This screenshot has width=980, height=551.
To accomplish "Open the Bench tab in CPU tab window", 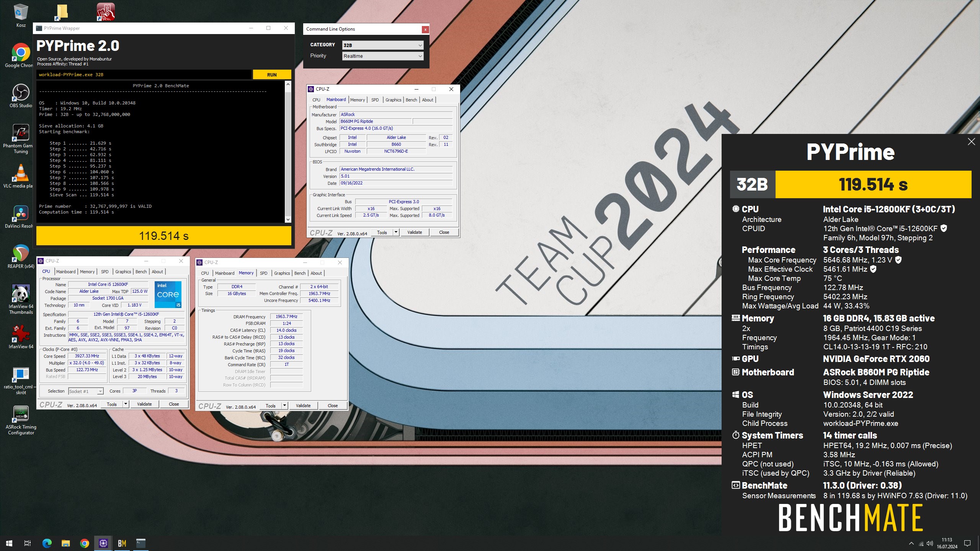I will click(141, 272).
